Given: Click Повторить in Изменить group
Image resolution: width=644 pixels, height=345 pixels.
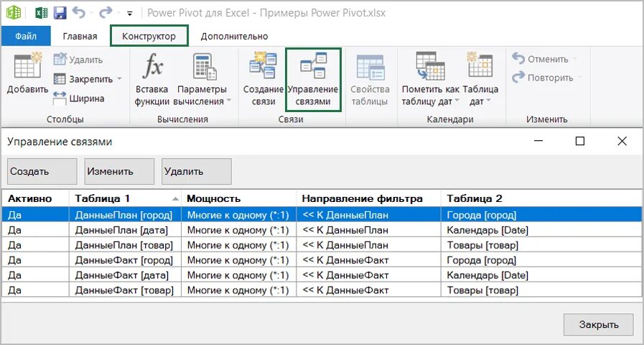Looking at the screenshot, I should tap(543, 78).
